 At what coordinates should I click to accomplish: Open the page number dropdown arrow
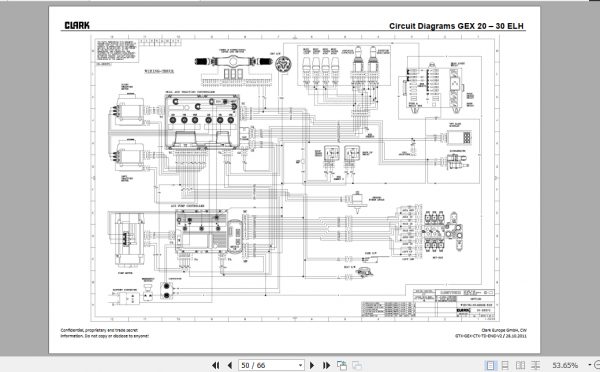[x=300, y=365]
